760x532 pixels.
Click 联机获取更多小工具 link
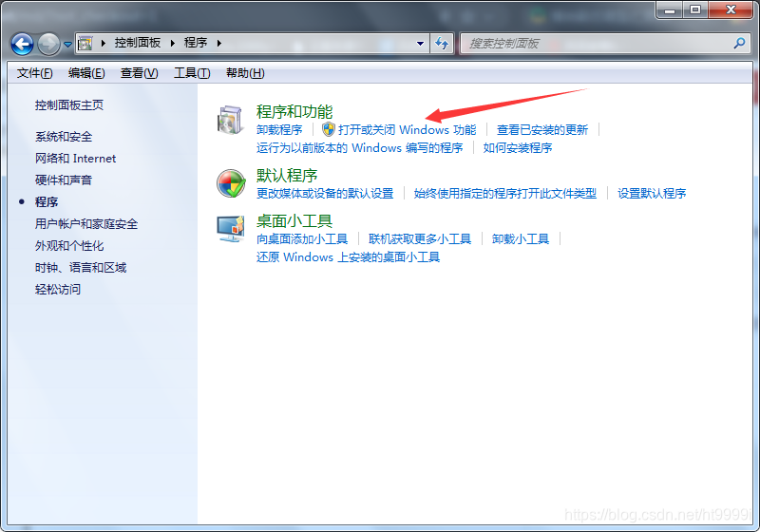(420, 238)
